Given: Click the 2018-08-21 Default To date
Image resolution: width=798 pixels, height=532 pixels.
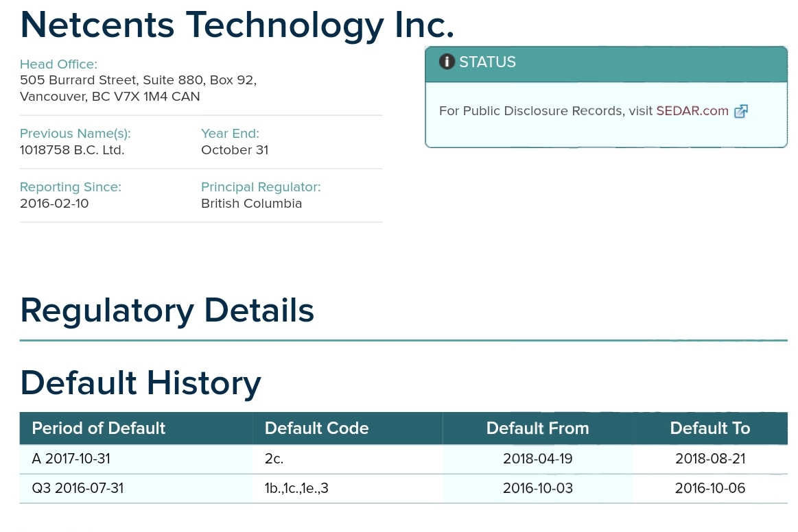Looking at the screenshot, I should tap(709, 458).
